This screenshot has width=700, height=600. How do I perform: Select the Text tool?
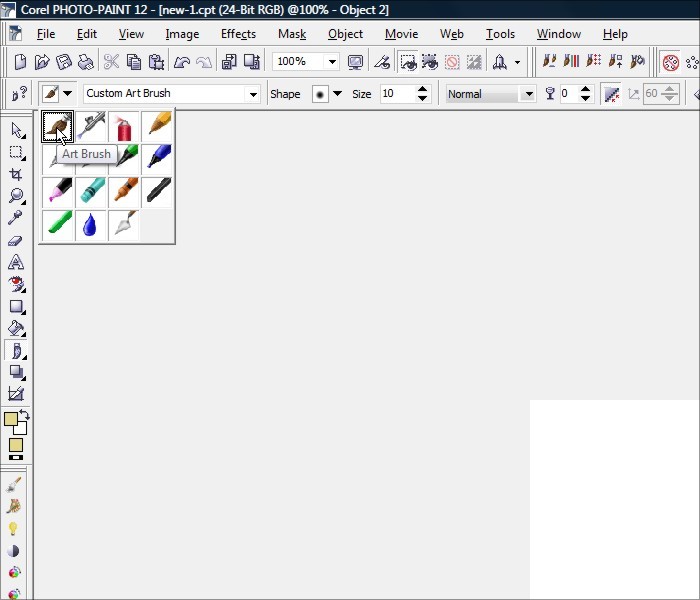(x=16, y=262)
